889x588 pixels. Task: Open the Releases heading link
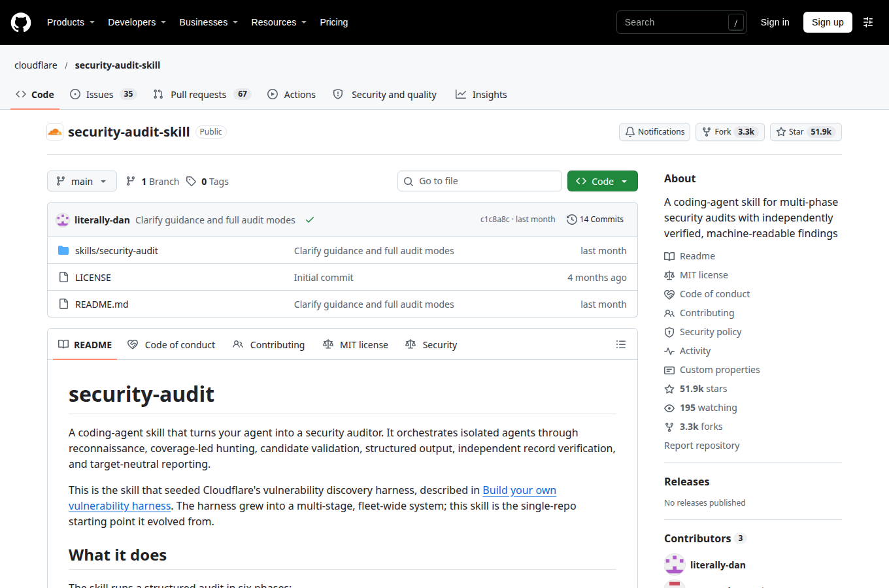686,482
